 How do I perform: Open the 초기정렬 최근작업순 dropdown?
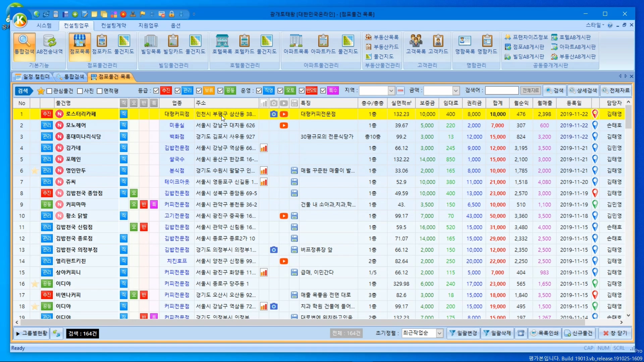tap(439, 333)
